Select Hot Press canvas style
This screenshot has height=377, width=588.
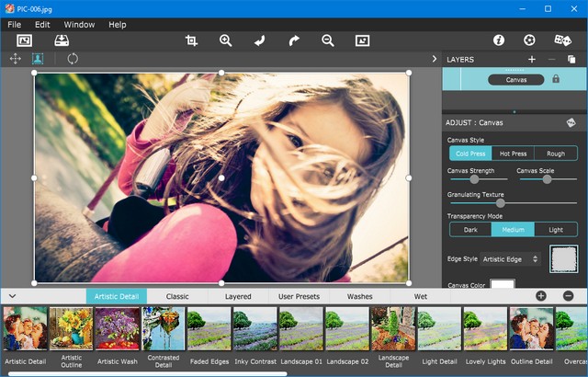click(513, 154)
